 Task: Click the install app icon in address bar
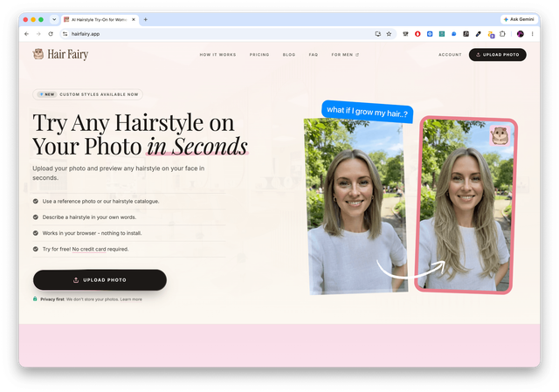click(378, 34)
